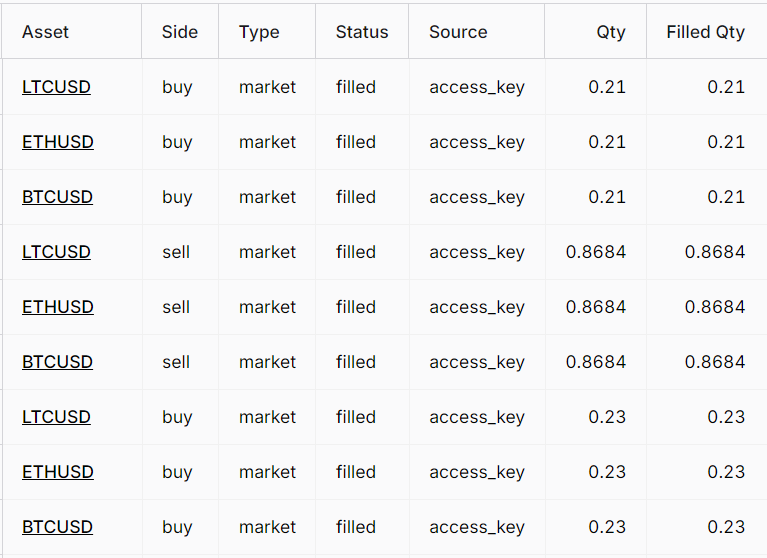Open the BTCUSD link with qty 0.23
The image size is (767, 558).
point(57,527)
